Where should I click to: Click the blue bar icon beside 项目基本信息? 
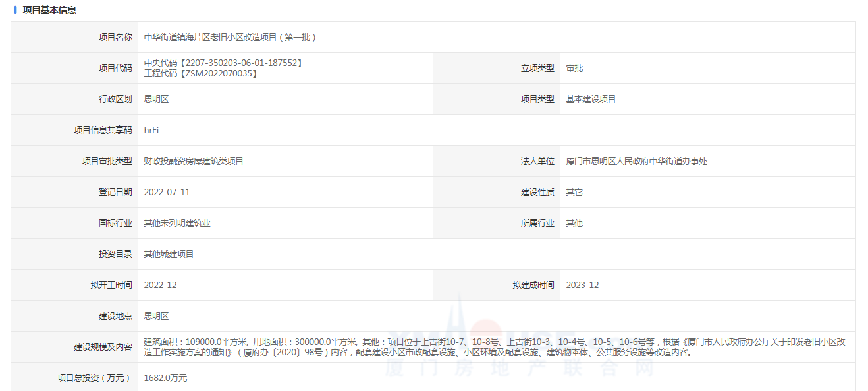15,10
